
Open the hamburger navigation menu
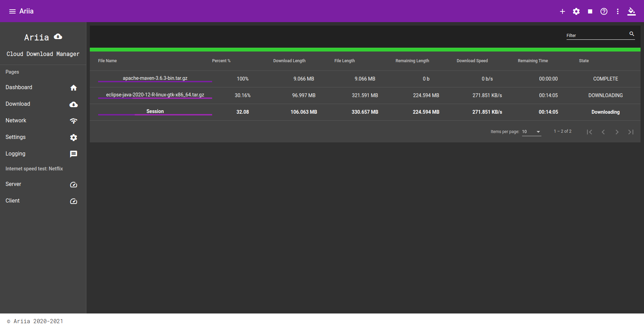12,11
